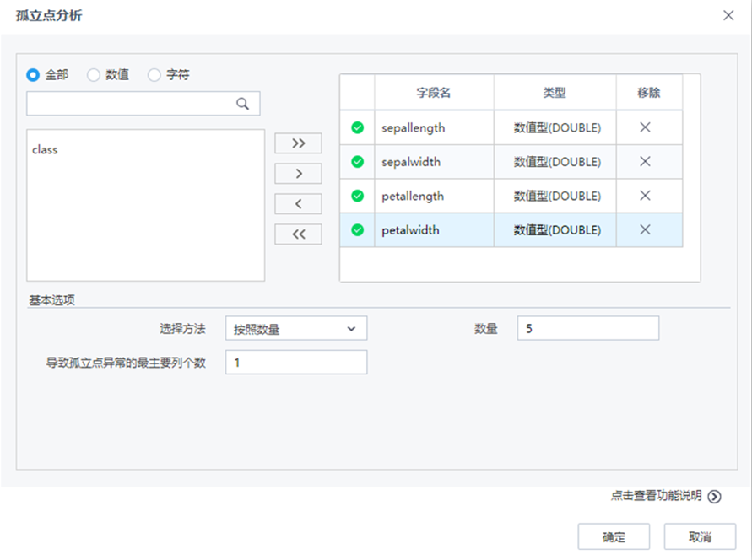Select class in the left field list
The image size is (752, 560).
44,149
